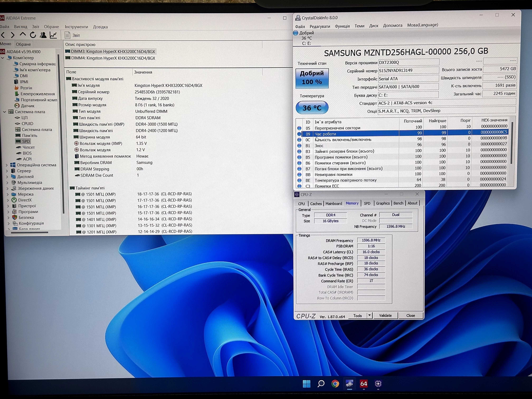
Task: Select DIMM4 Kingston HyperX device row
Action: [x=110, y=58]
